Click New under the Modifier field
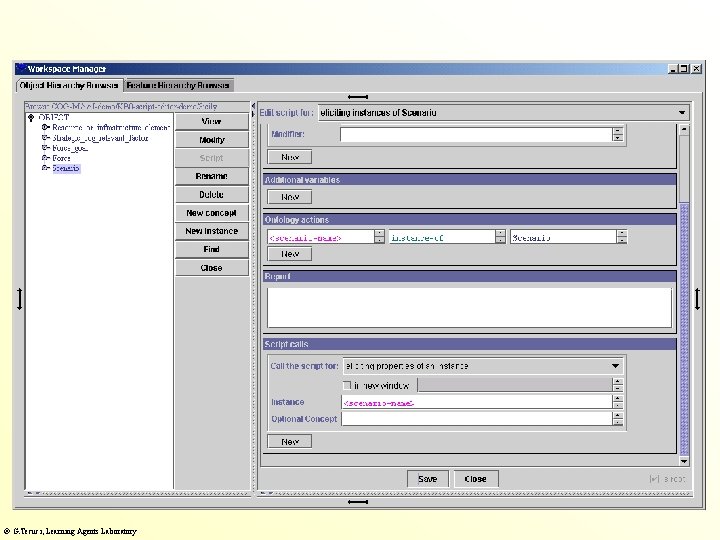 pos(290,157)
